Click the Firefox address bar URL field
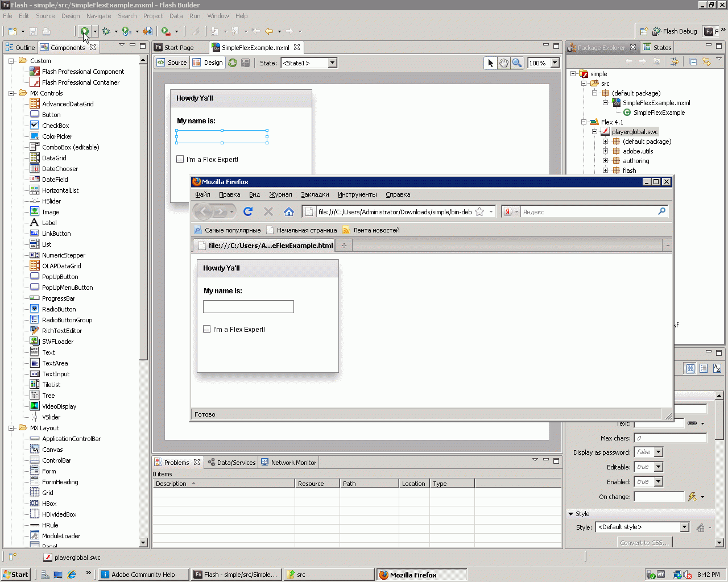The image size is (728, 582). [395, 212]
